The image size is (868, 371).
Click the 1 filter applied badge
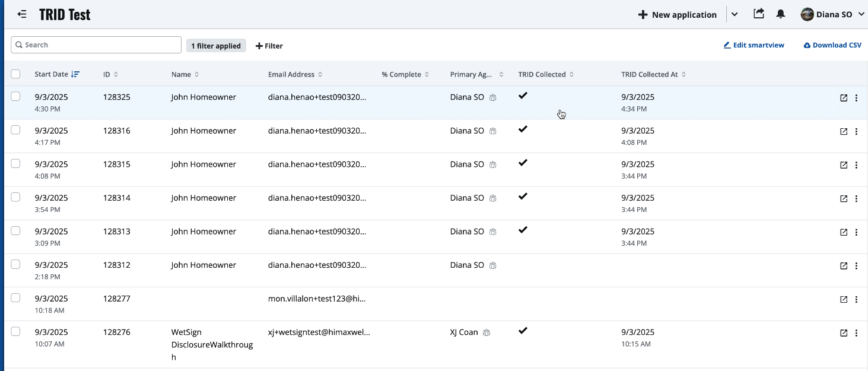click(x=216, y=46)
